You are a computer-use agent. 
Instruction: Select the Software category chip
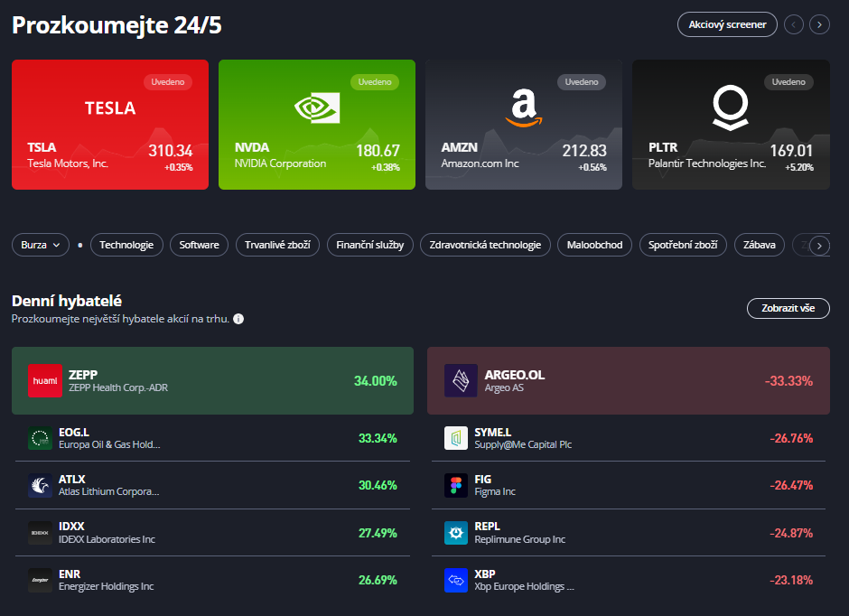(x=200, y=245)
